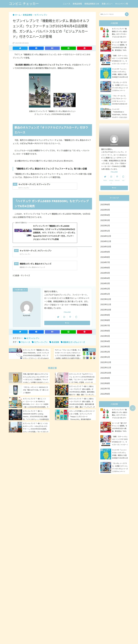Open the 2024年12月 archive
The image size is (138, 644).
[105, 236]
